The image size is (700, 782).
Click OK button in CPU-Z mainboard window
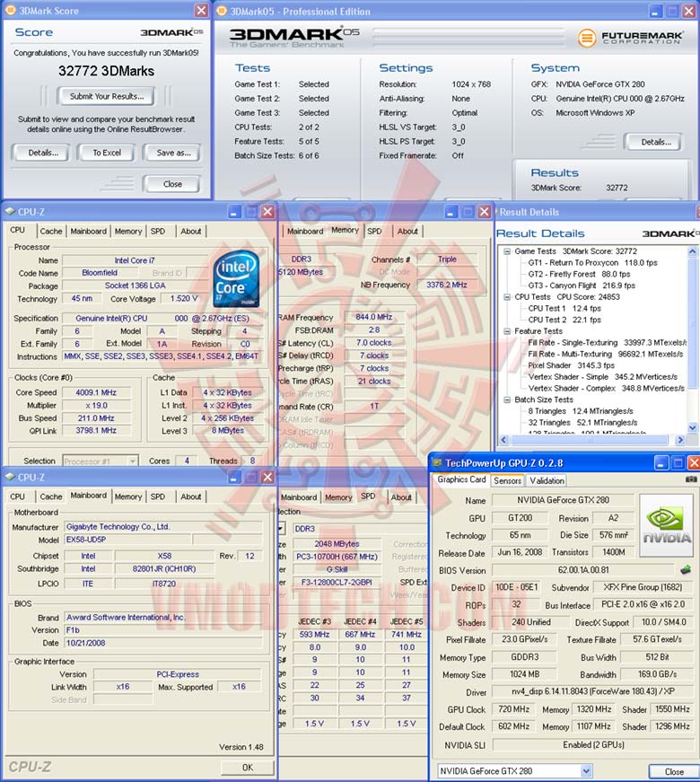(x=248, y=768)
